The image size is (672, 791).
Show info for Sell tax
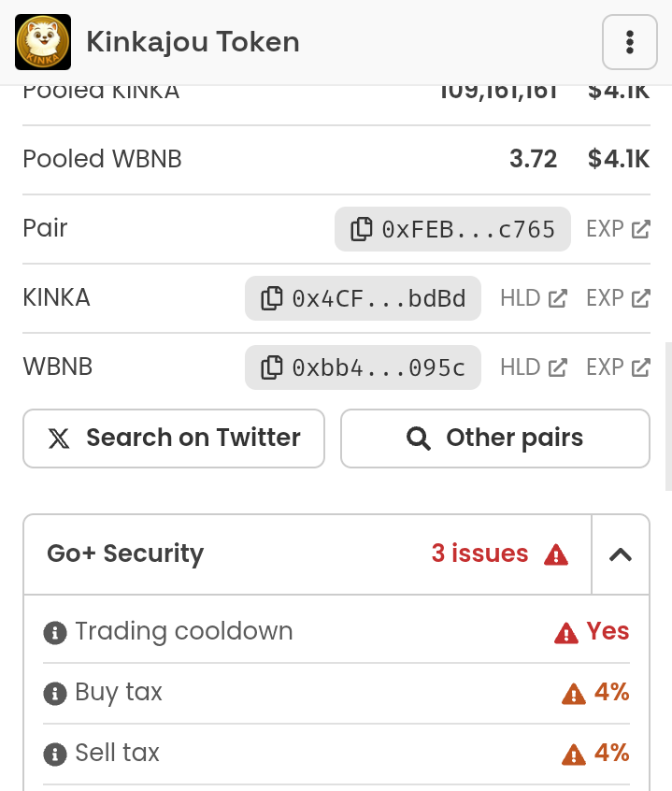(x=55, y=755)
